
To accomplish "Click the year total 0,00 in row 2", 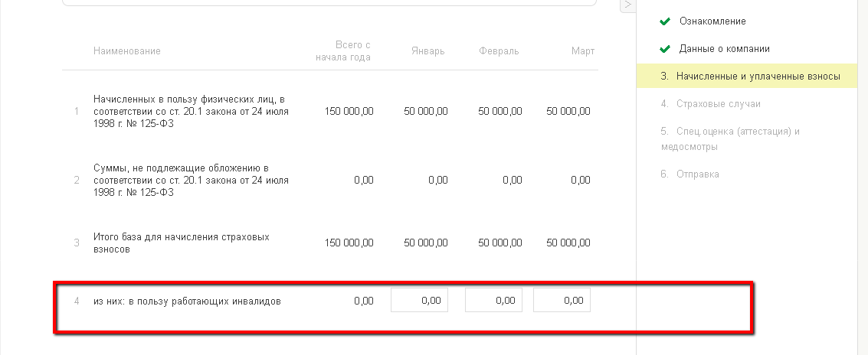I will pos(364,181).
